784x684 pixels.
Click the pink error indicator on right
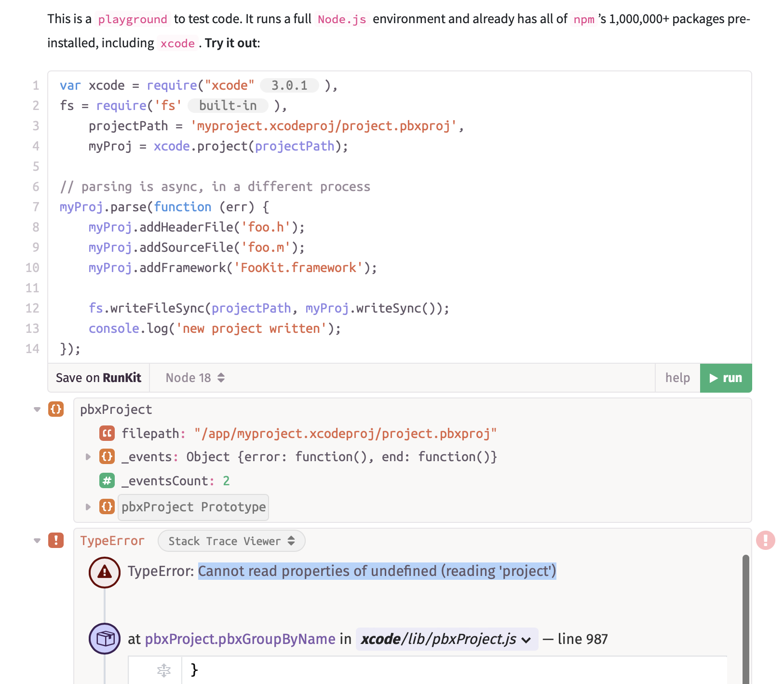click(766, 540)
